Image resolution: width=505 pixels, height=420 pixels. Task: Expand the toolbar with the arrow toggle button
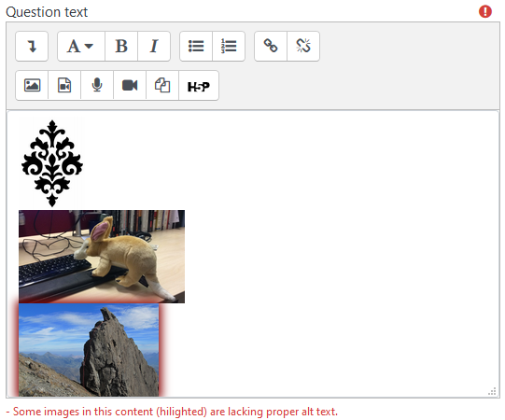[32, 46]
